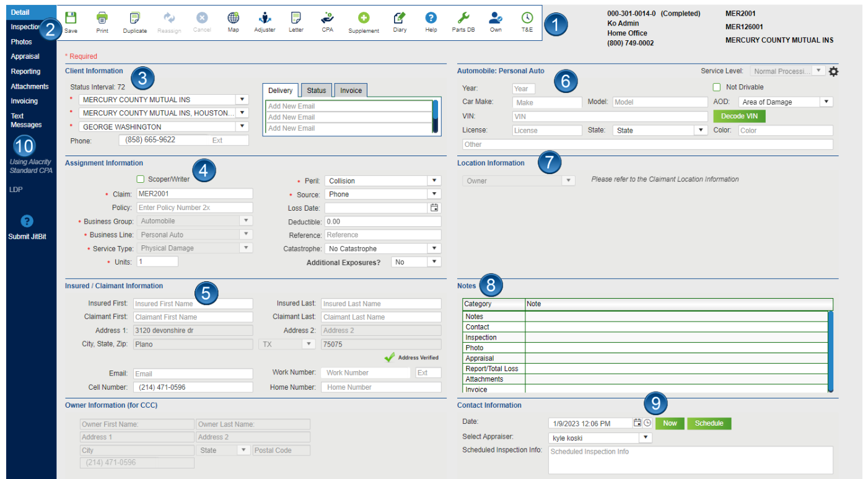The height and width of the screenshot is (479, 868).
Task: Click the Save toolbar icon
Action: tap(71, 18)
